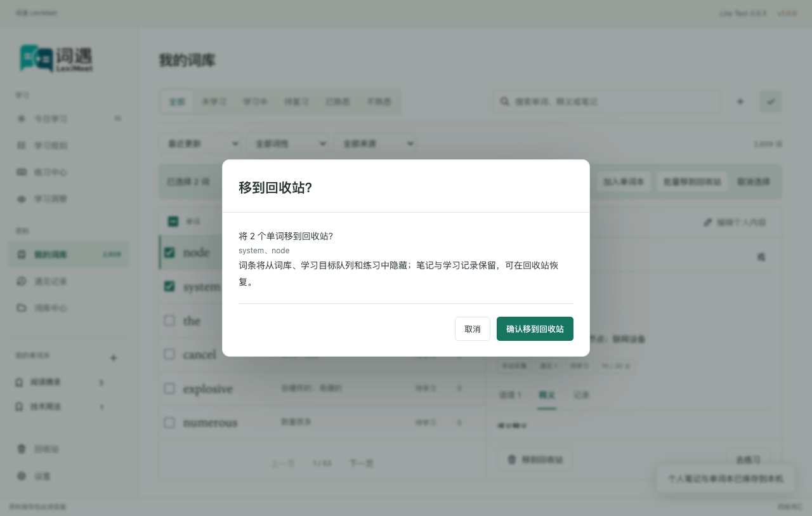Viewport: 812px width, 516px height.
Task: Open the 学习规划 sidebar item
Action: pyautogui.click(x=69, y=145)
